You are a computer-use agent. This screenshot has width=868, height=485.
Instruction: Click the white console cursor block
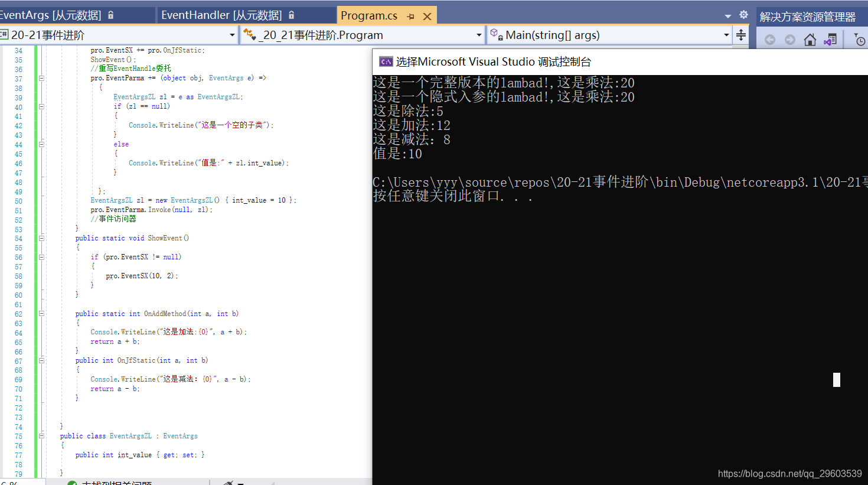click(x=836, y=380)
